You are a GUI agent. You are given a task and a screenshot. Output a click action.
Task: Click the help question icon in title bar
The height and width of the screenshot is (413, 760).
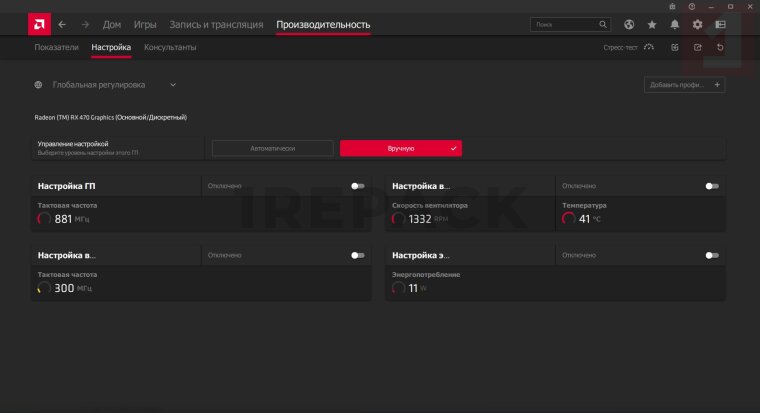692,7
